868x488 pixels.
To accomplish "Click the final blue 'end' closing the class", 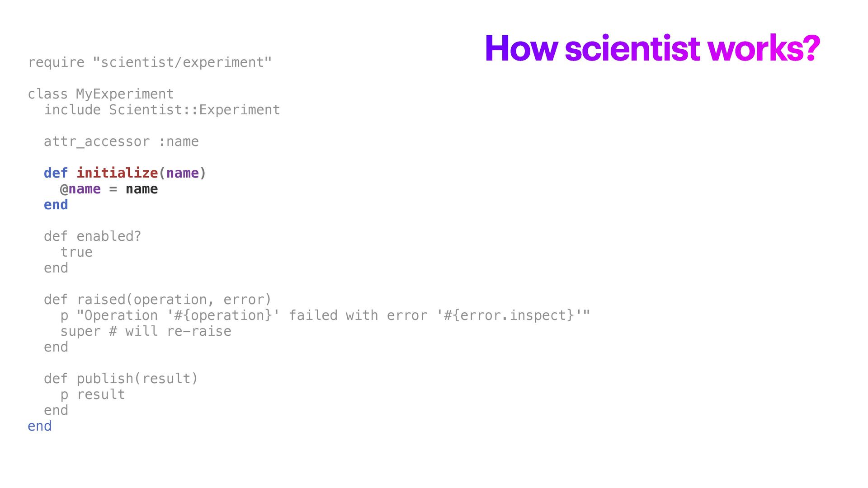I will tap(40, 426).
